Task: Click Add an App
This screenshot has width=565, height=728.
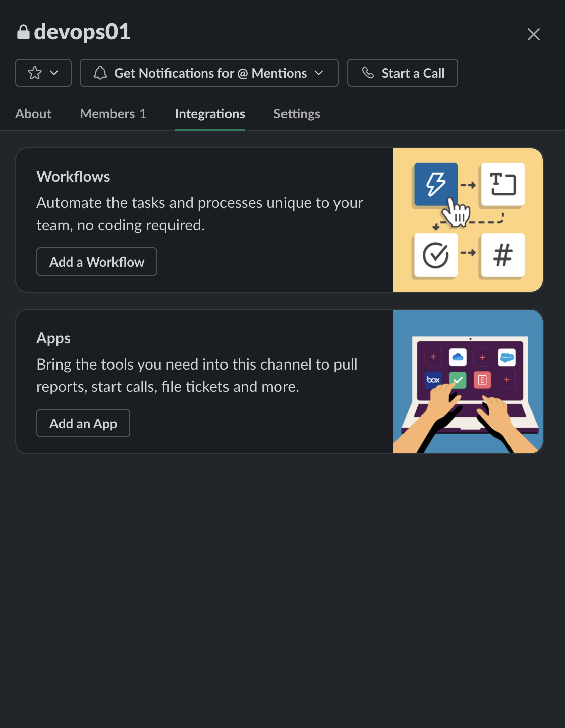Action: click(x=83, y=423)
